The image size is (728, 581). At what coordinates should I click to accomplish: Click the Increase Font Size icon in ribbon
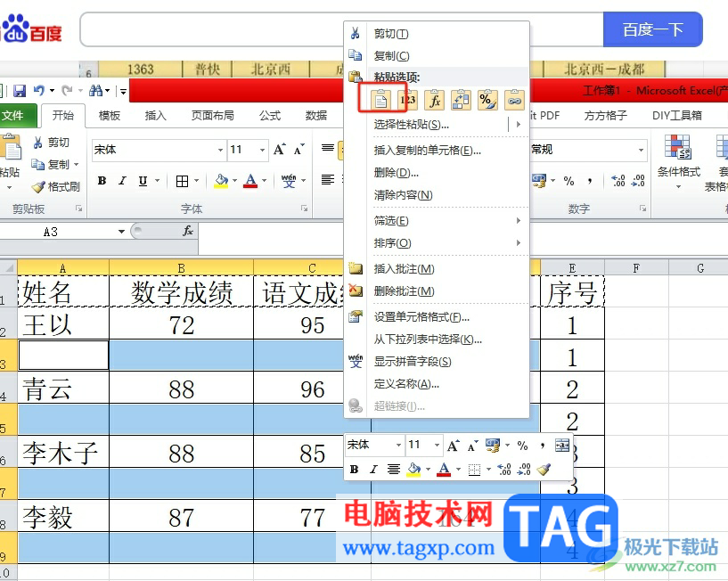coord(280,150)
